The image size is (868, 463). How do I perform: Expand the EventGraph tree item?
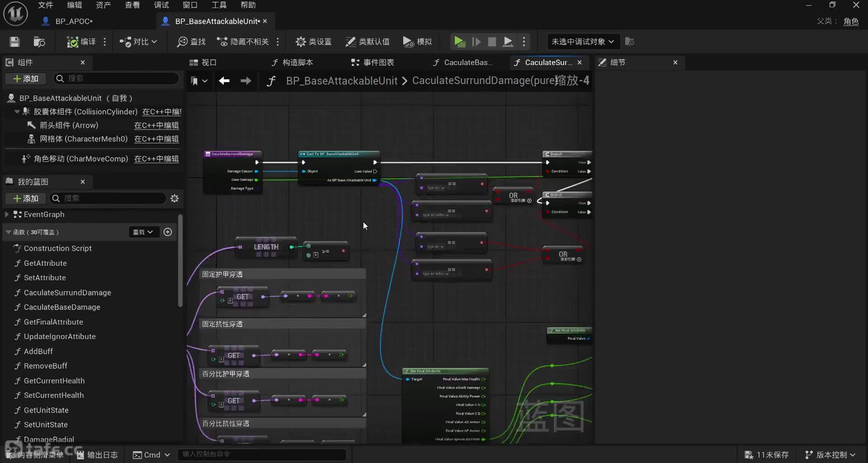(x=7, y=214)
